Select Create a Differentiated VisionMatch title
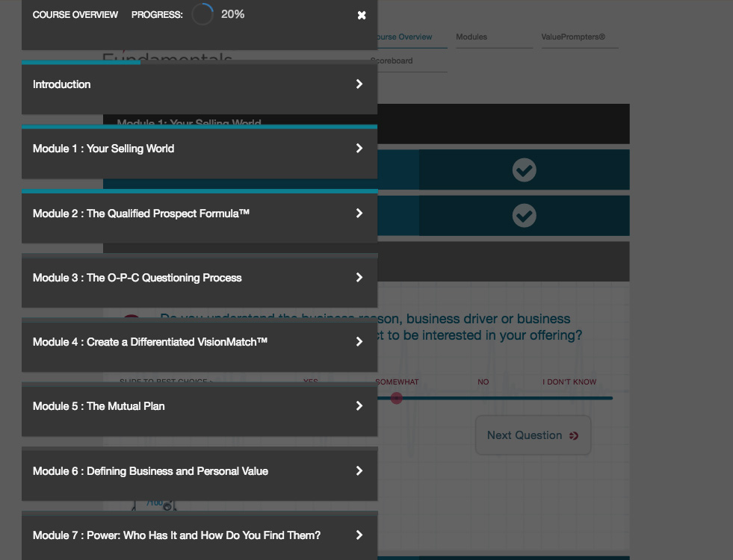Screen dimensions: 733x560 pyautogui.click(x=150, y=342)
